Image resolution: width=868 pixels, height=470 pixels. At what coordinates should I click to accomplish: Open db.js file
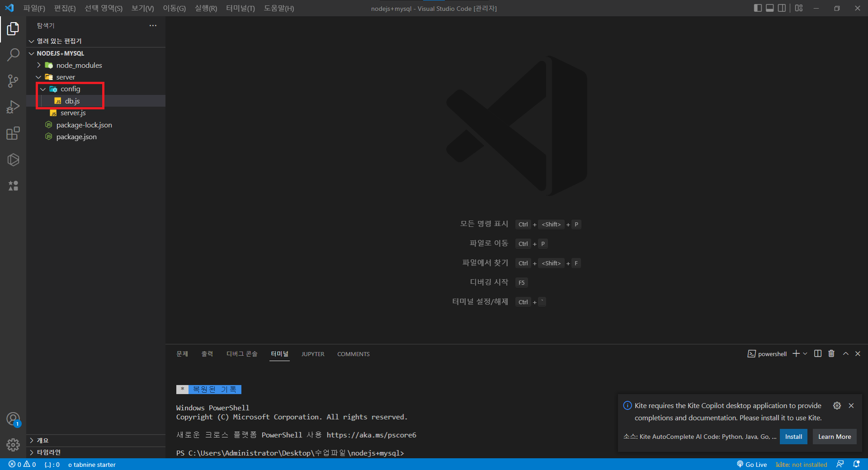coord(96,101)
